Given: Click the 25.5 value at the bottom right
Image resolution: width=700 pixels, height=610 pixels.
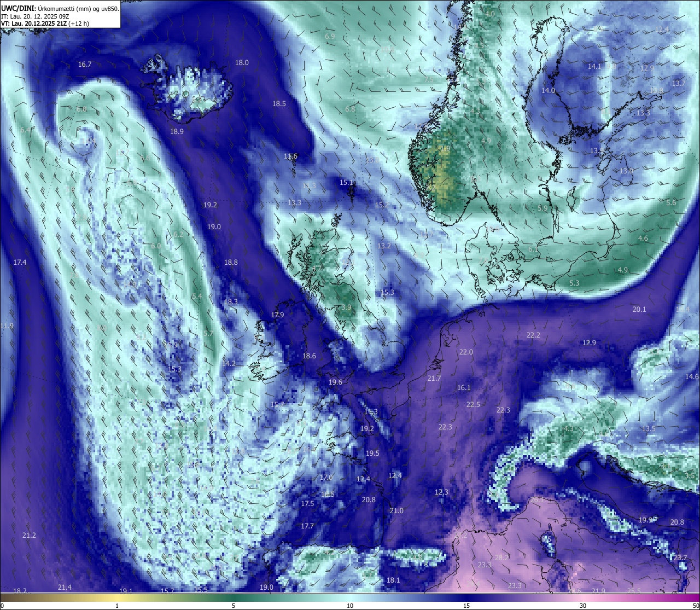Looking at the screenshot, I should pyautogui.click(x=634, y=591).
